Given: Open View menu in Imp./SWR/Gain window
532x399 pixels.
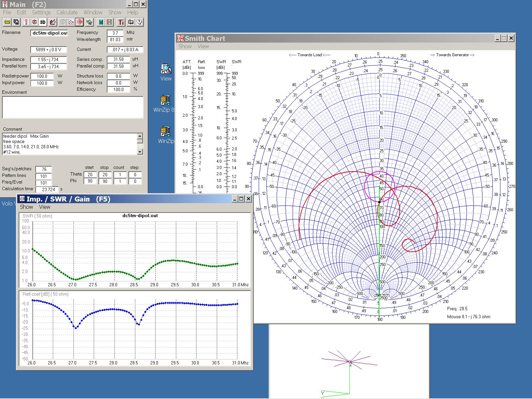Looking at the screenshot, I should pos(45,207).
